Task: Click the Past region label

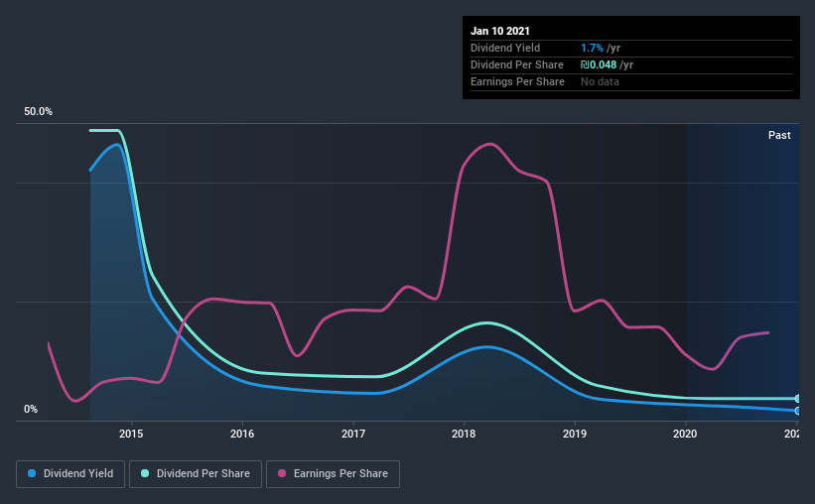Action: click(779, 135)
